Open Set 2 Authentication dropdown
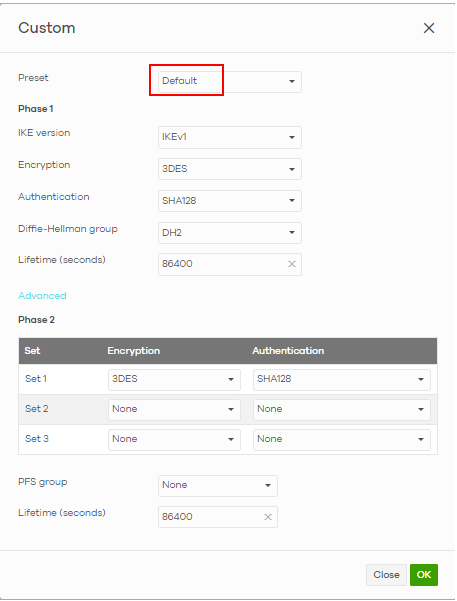The height and width of the screenshot is (601, 457). (x=342, y=409)
